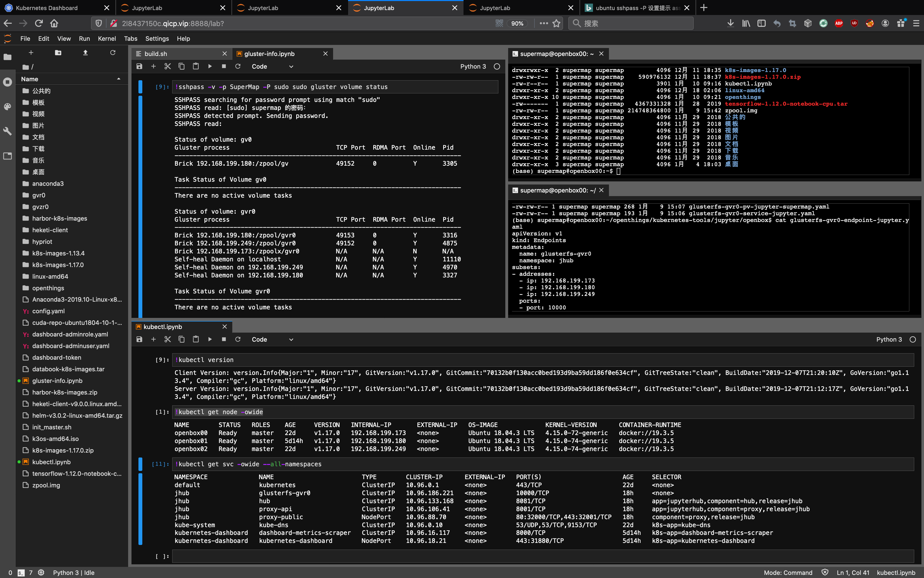The width and height of the screenshot is (924, 578).
Task: Open the Kernel menu
Action: [x=107, y=39]
